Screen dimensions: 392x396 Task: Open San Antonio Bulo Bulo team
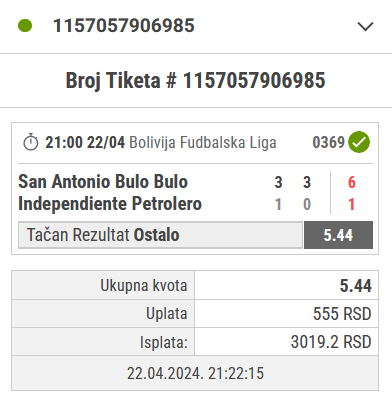103,182
